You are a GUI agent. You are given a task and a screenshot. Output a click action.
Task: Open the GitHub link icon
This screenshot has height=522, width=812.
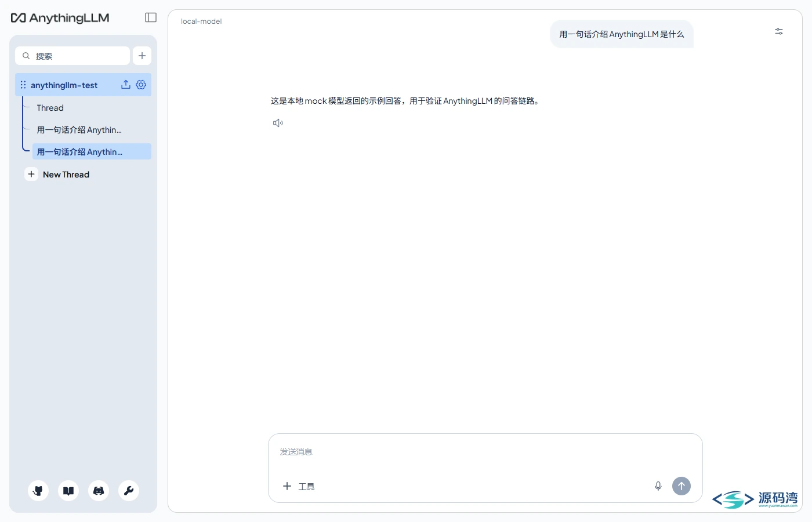tap(38, 491)
